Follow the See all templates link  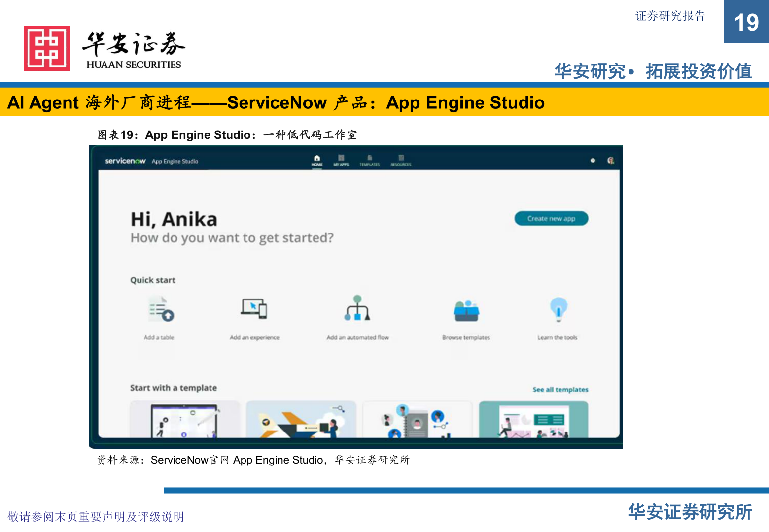coord(560,390)
